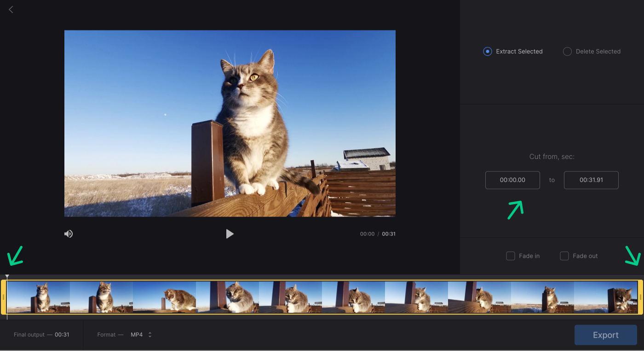The height and width of the screenshot is (351, 644).
Task: Click the 00:00 / 00:31 playback time
Action: pyautogui.click(x=378, y=234)
